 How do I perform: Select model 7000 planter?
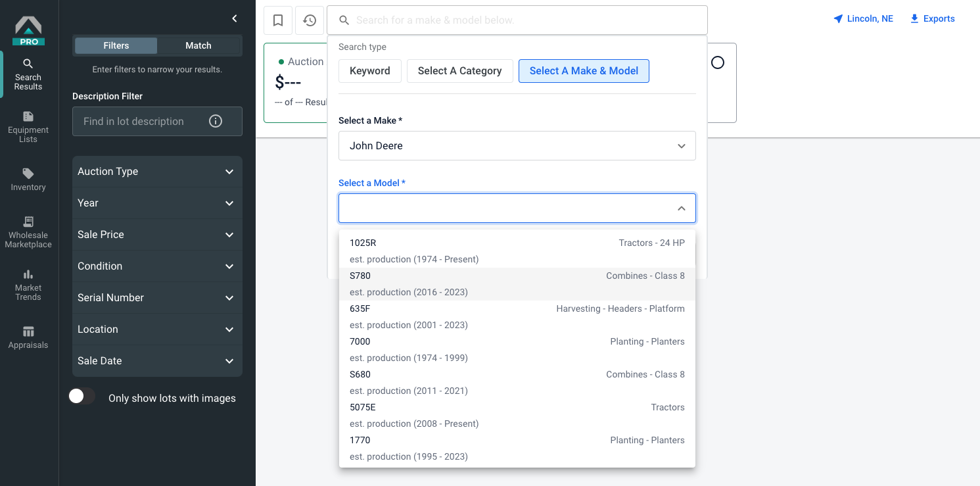(517, 350)
